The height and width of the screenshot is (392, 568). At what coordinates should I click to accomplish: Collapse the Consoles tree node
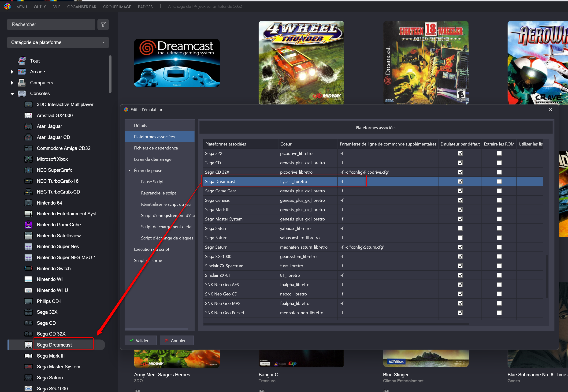(12, 94)
